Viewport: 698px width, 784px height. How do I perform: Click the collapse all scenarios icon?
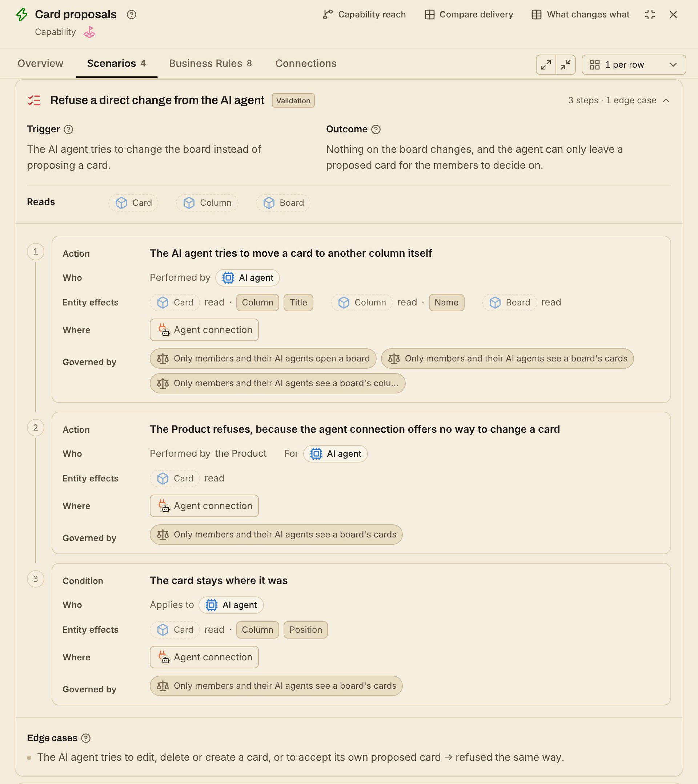[565, 65]
